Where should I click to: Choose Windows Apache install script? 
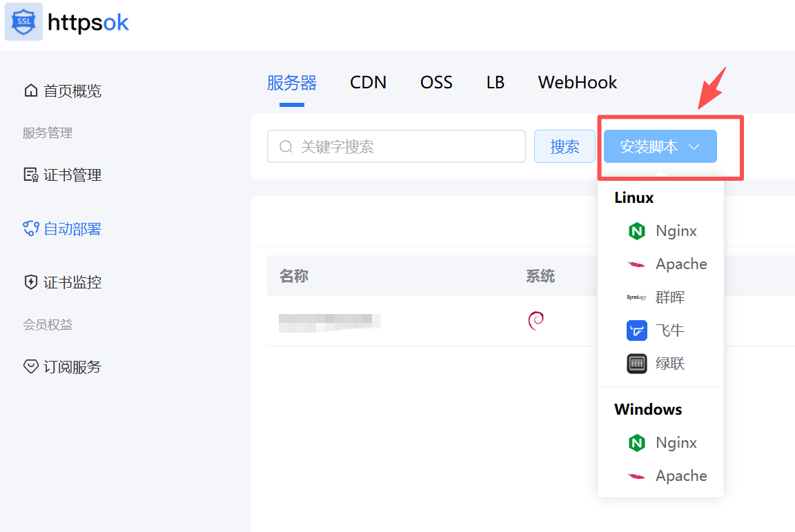[680, 476]
